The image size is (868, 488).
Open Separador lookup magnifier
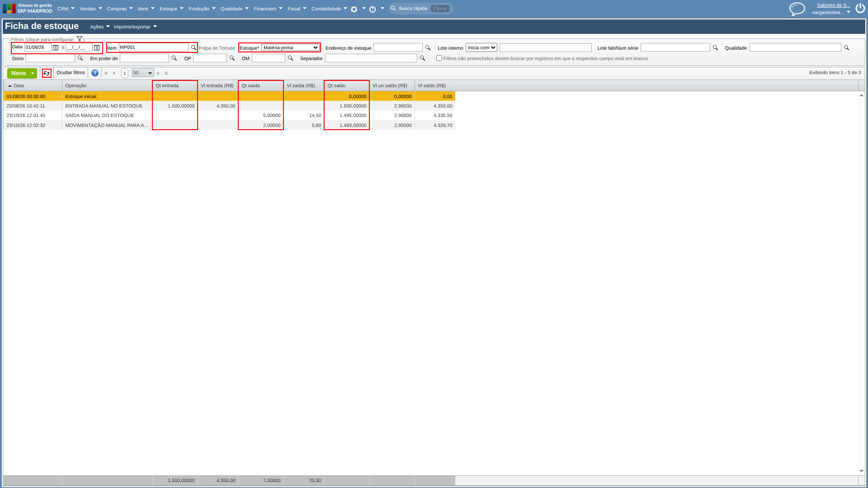(x=422, y=58)
